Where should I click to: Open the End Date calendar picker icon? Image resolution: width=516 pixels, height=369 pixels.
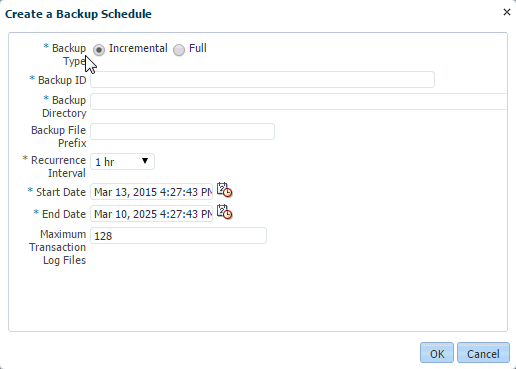pos(224,212)
